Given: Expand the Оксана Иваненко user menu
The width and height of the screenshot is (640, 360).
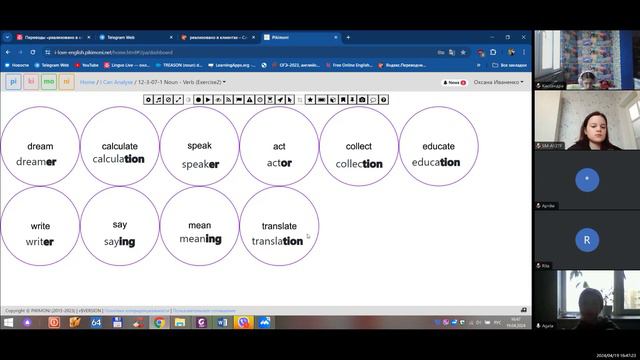Looking at the screenshot, I should [498, 82].
